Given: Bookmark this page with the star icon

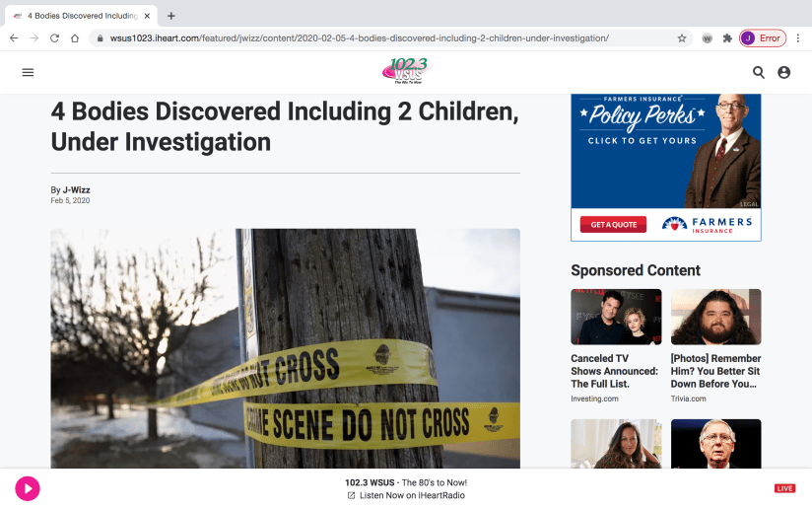Looking at the screenshot, I should point(682,38).
